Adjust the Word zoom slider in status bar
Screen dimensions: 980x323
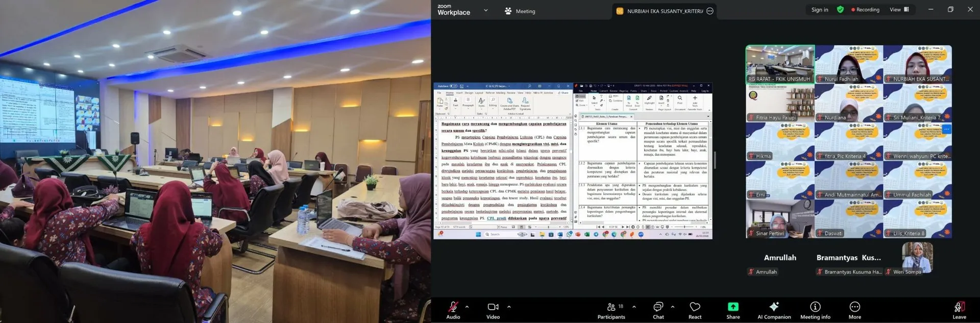point(548,227)
